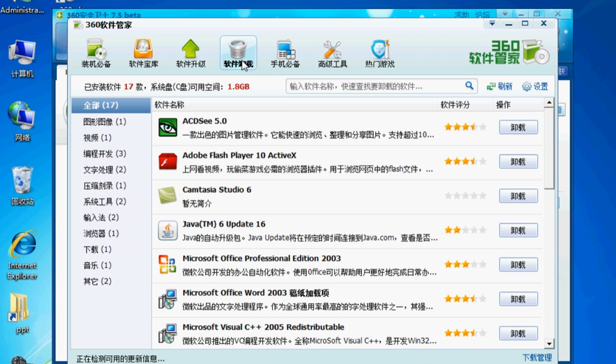Select the 全部 (17) category
616x364 pixels.
pyautogui.click(x=111, y=105)
